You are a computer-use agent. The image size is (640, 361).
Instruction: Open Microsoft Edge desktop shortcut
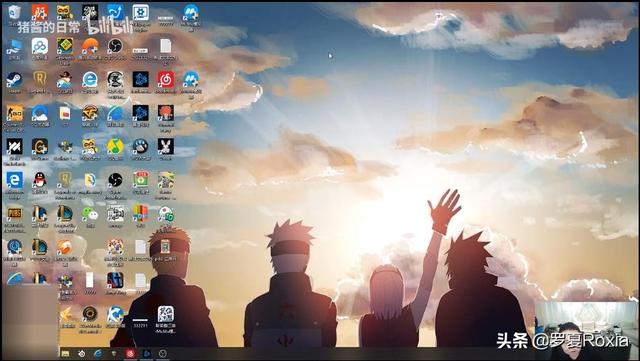point(14,180)
